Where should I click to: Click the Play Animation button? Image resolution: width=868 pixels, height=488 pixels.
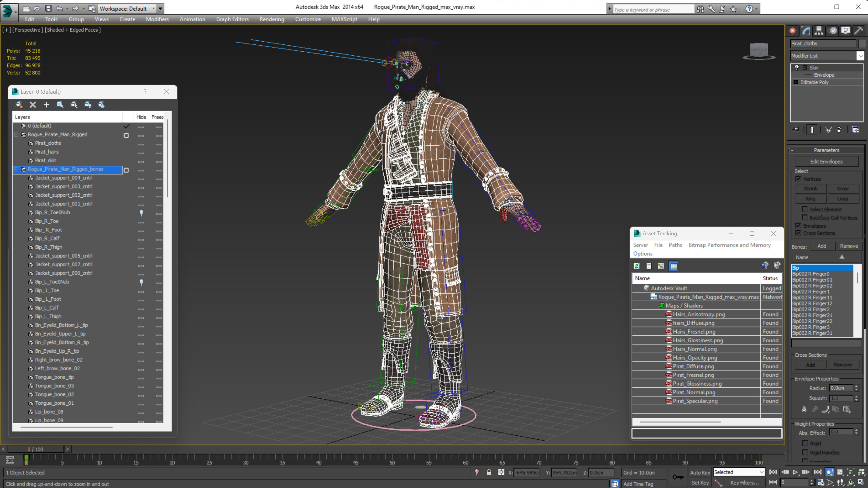coord(795,472)
